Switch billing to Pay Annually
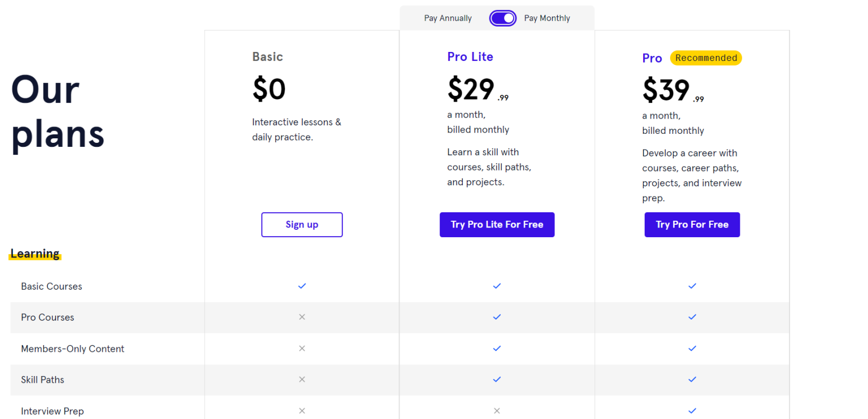The width and height of the screenshot is (868, 419). [448, 18]
